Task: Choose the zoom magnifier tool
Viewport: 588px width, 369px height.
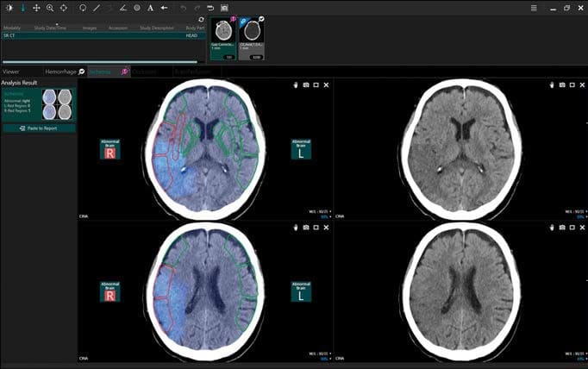Action: pos(50,8)
